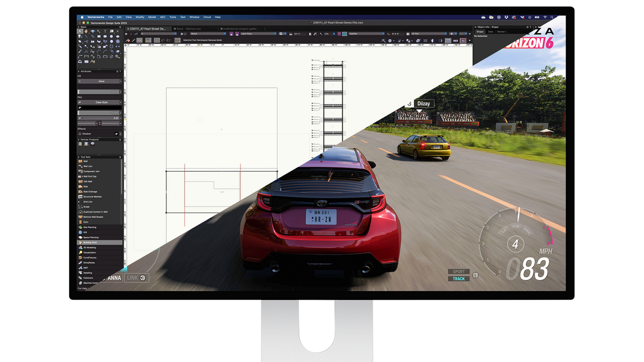This screenshot has width=644, height=362.
Task: Open the AEC menu
Action: tap(163, 17)
